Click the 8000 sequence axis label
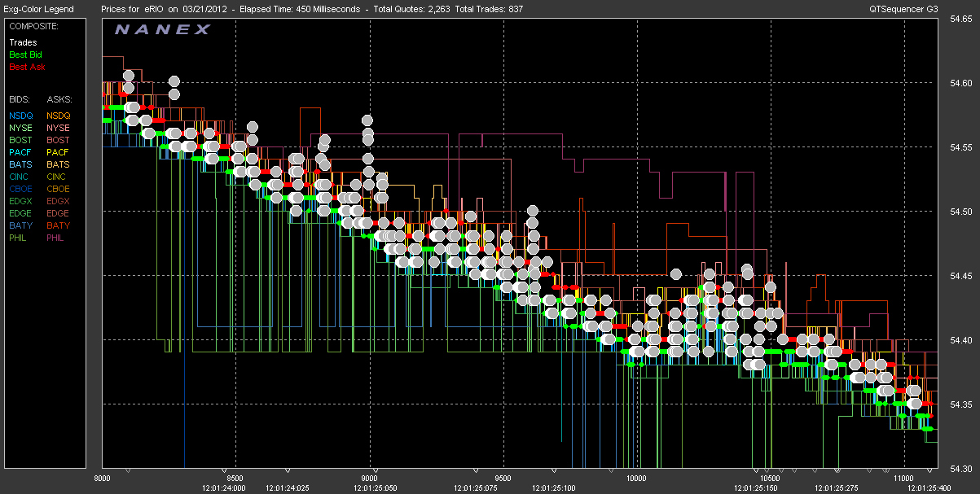The width and height of the screenshot is (980, 494). pos(103,479)
